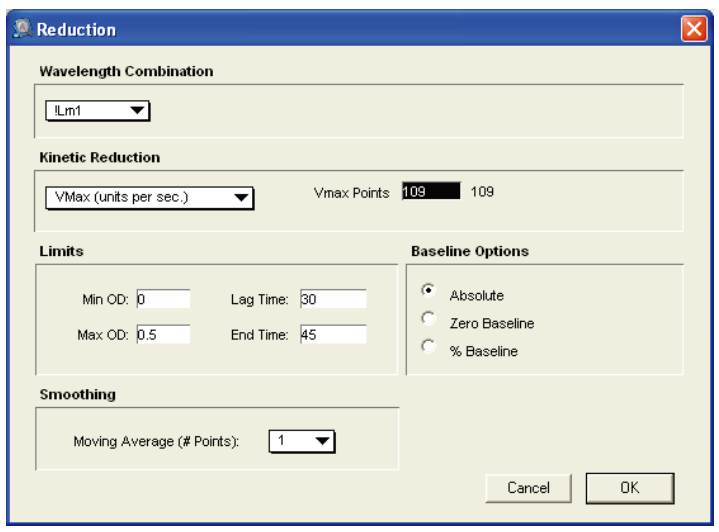This screenshot has height=532, width=719.
Task: Click the Vmax Points label
Action: (x=351, y=193)
